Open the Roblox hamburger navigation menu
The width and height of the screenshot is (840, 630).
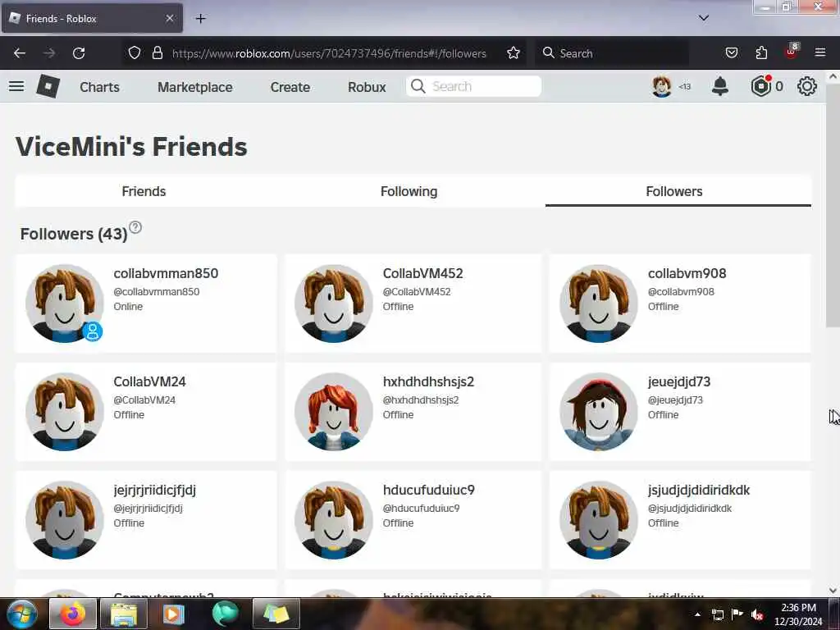coord(16,86)
